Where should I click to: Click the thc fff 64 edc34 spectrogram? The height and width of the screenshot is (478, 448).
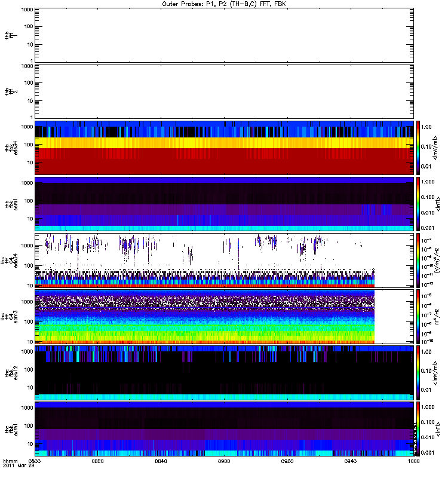(204, 261)
